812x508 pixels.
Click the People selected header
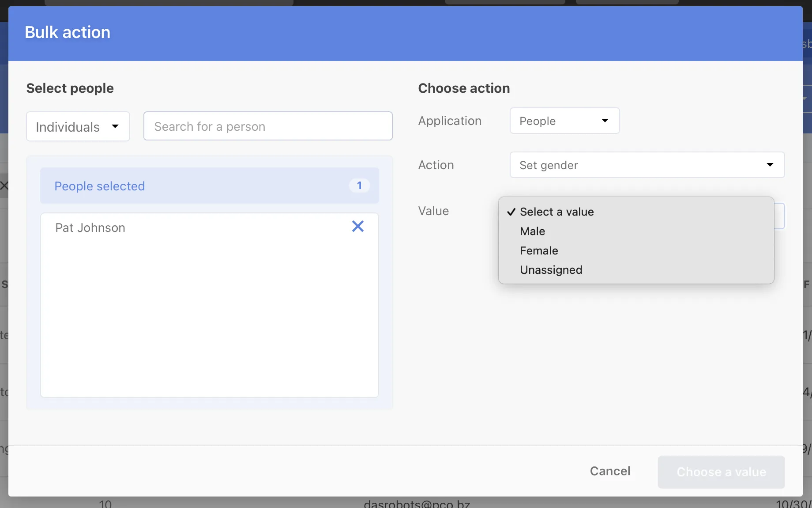pos(99,186)
